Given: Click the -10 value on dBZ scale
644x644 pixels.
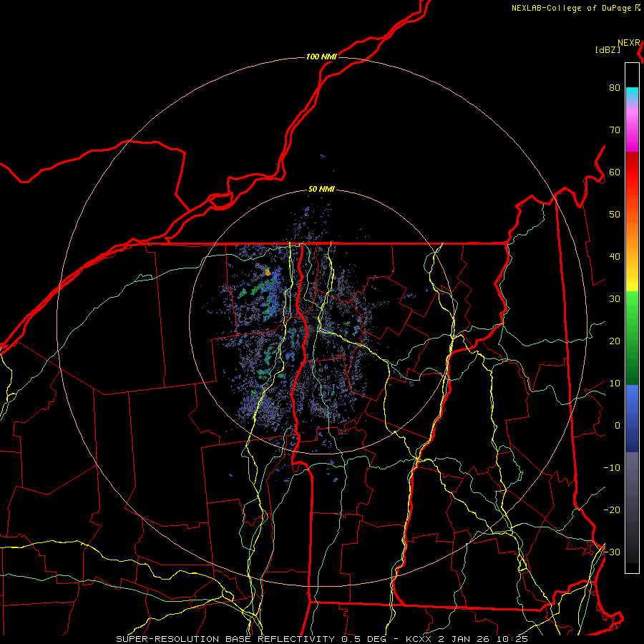Looking at the screenshot, I should click(612, 468).
